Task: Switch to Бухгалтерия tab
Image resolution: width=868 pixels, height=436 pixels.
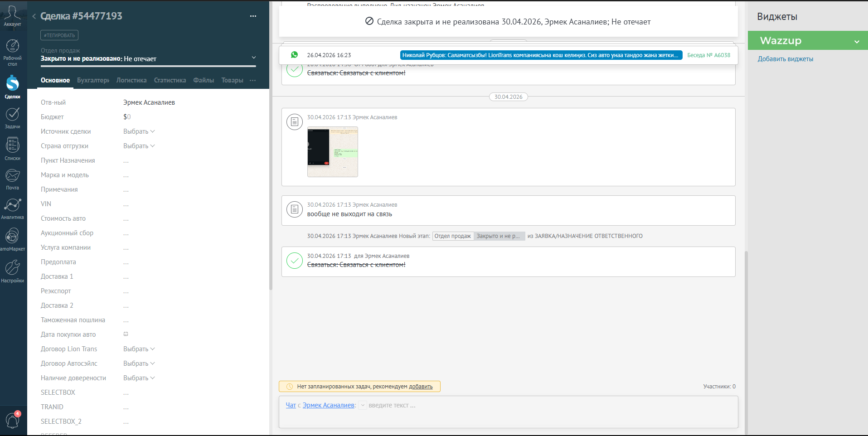Action: point(93,80)
